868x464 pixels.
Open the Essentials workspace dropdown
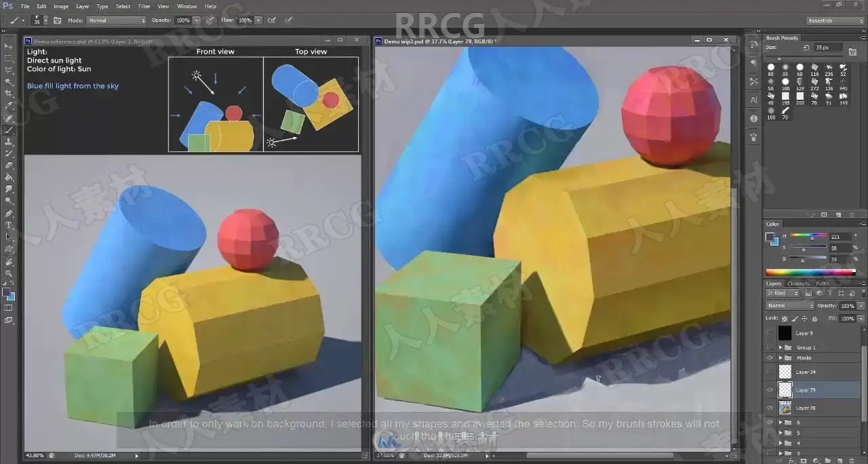click(x=835, y=21)
